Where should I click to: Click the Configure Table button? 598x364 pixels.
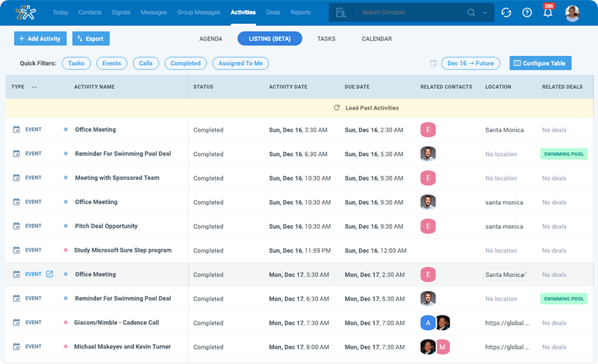point(540,63)
